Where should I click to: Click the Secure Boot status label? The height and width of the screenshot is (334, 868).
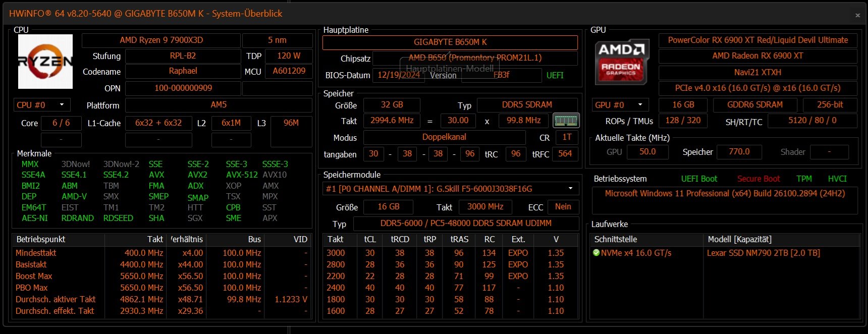pyautogui.click(x=758, y=179)
